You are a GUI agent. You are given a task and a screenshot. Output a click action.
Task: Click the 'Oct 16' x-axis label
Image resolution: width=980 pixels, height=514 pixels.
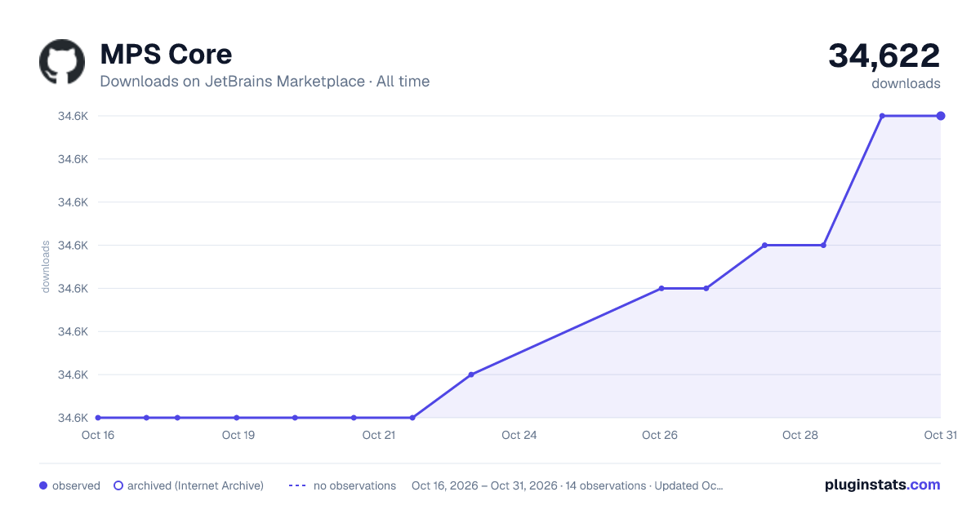(98, 435)
